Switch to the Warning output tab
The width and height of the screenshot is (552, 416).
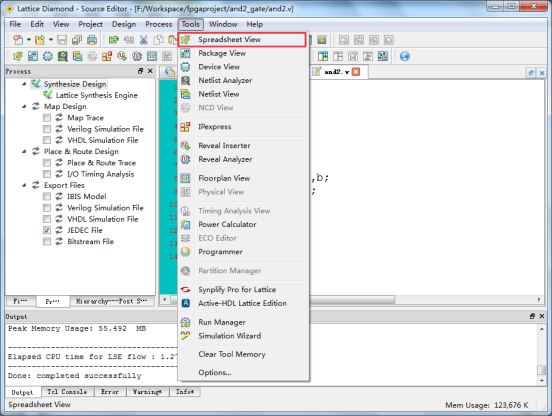(x=147, y=392)
